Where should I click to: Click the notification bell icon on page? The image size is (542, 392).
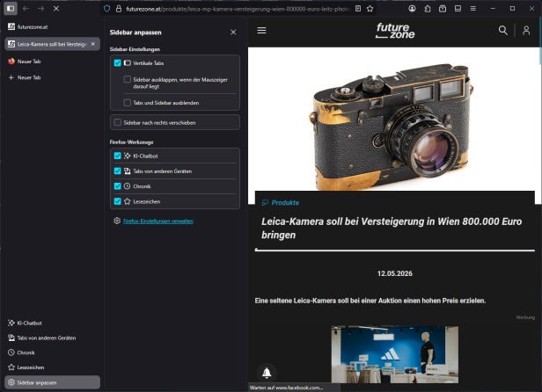pos(267,373)
